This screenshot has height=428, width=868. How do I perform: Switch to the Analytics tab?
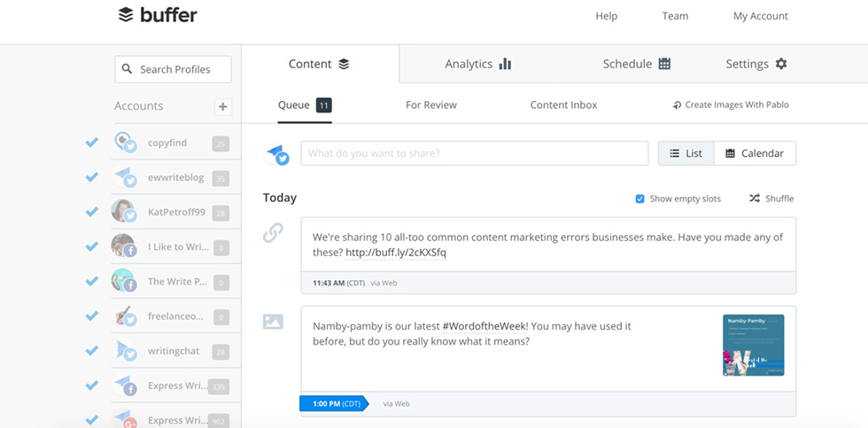pyautogui.click(x=477, y=64)
